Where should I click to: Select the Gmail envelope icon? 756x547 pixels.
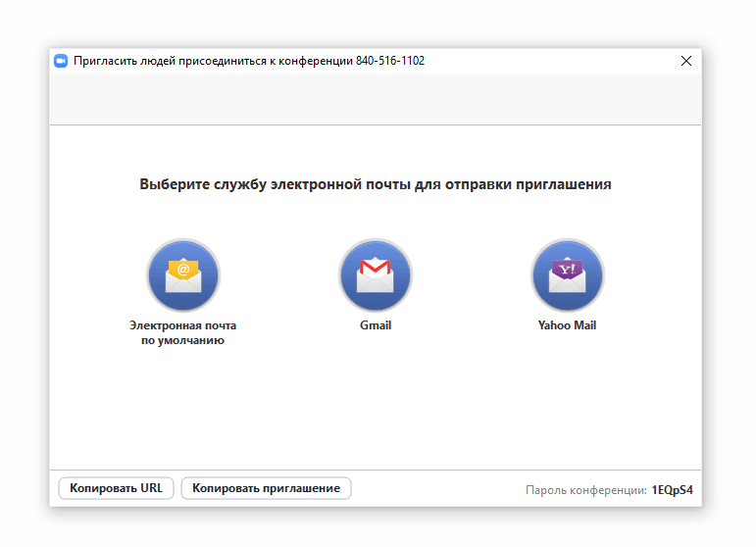pos(376,275)
